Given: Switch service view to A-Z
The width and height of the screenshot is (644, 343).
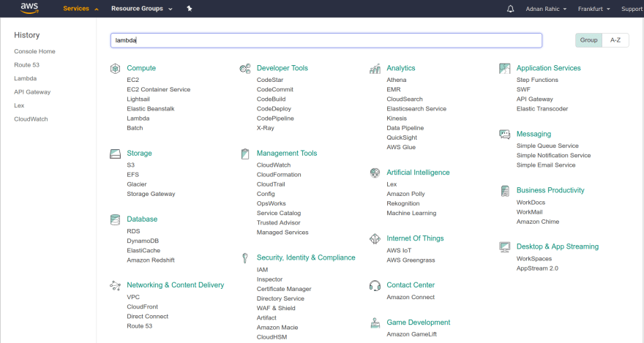Looking at the screenshot, I should (615, 40).
